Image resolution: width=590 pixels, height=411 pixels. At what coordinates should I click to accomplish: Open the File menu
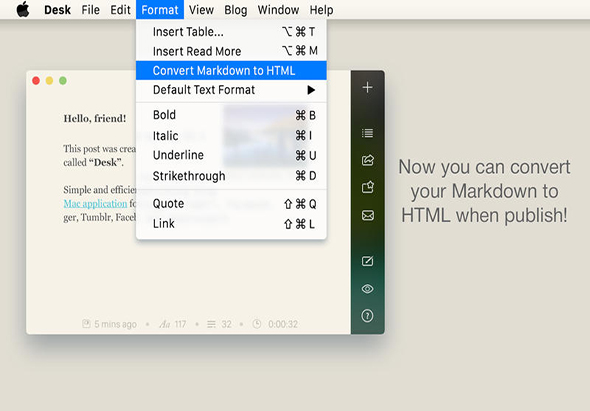click(90, 9)
